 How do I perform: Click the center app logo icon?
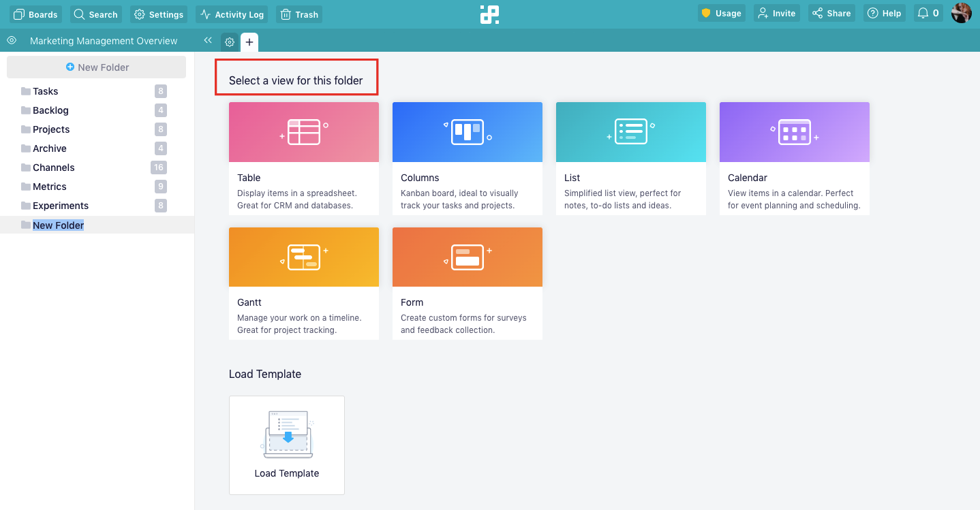489,14
